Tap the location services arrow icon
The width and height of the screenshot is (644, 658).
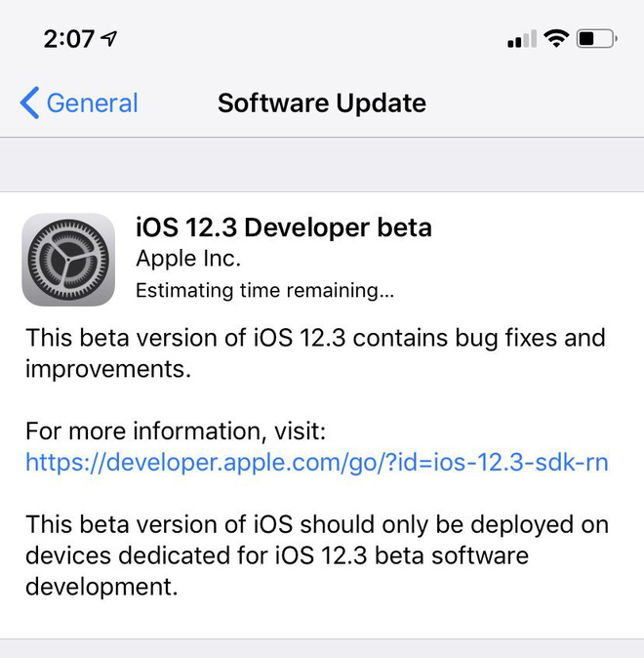coord(109,39)
